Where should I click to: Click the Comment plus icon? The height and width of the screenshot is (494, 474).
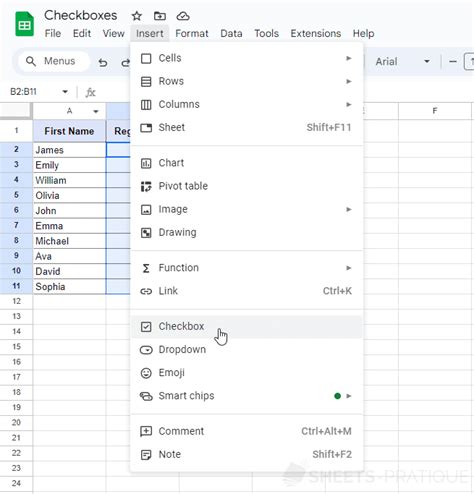click(146, 431)
